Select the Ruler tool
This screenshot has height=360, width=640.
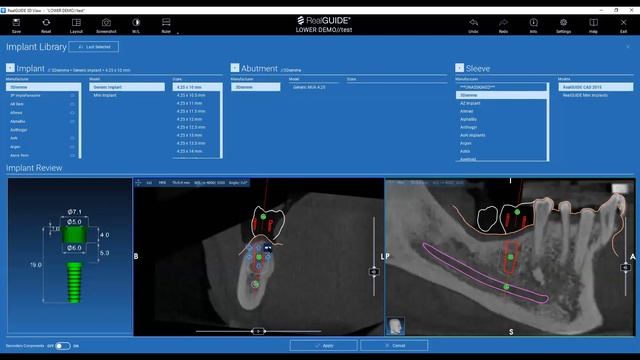(166, 22)
